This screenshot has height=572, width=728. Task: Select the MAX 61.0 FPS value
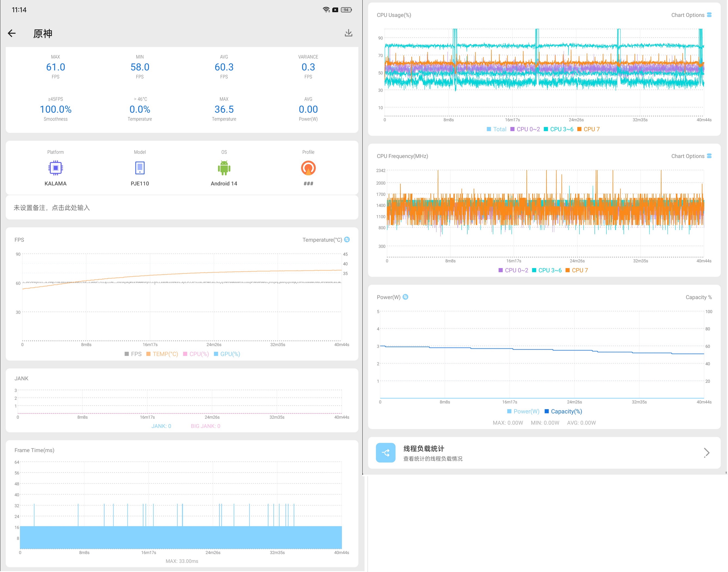click(x=56, y=67)
